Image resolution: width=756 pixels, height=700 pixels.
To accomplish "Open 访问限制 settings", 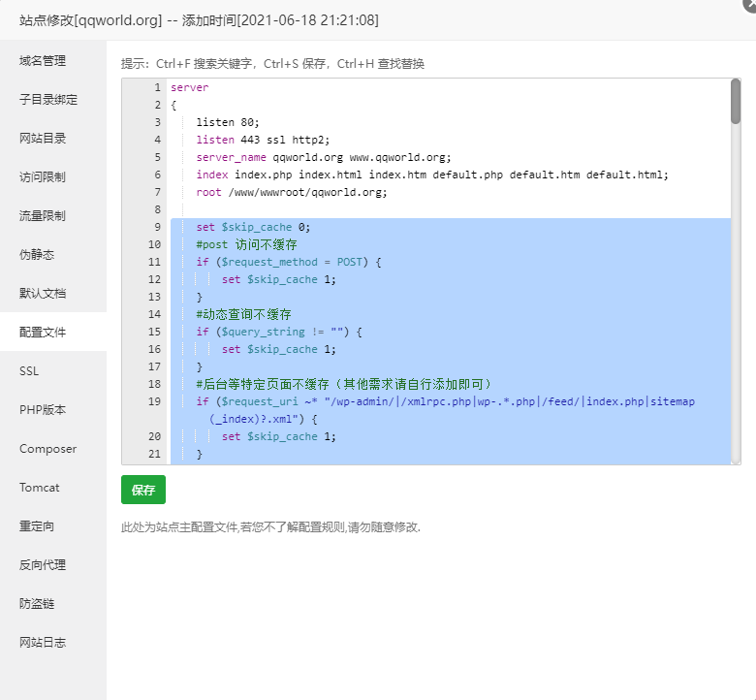I will (x=43, y=176).
